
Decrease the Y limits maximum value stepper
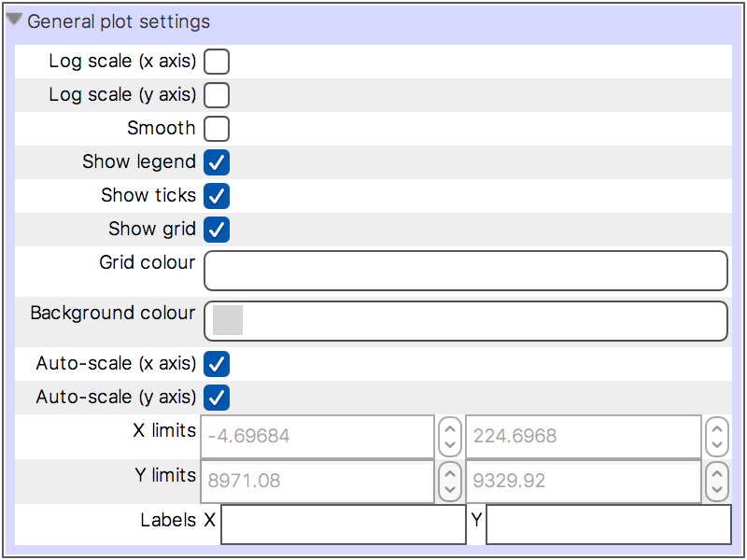pos(717,489)
